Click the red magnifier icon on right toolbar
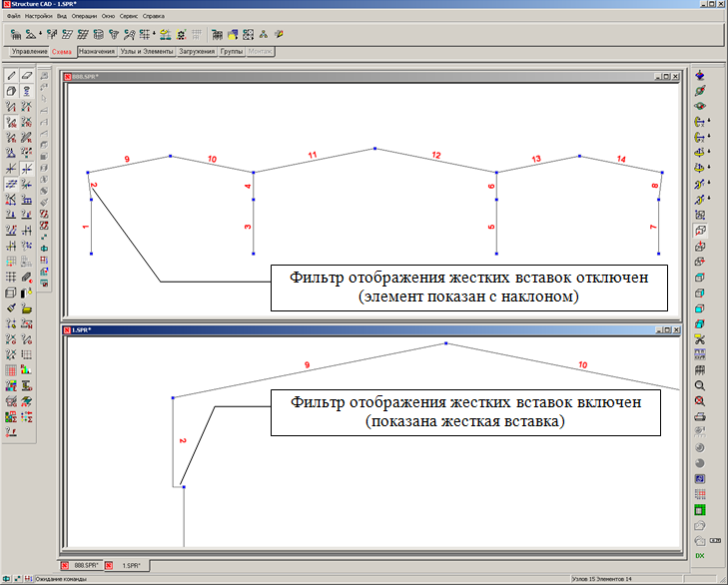 tap(700, 400)
